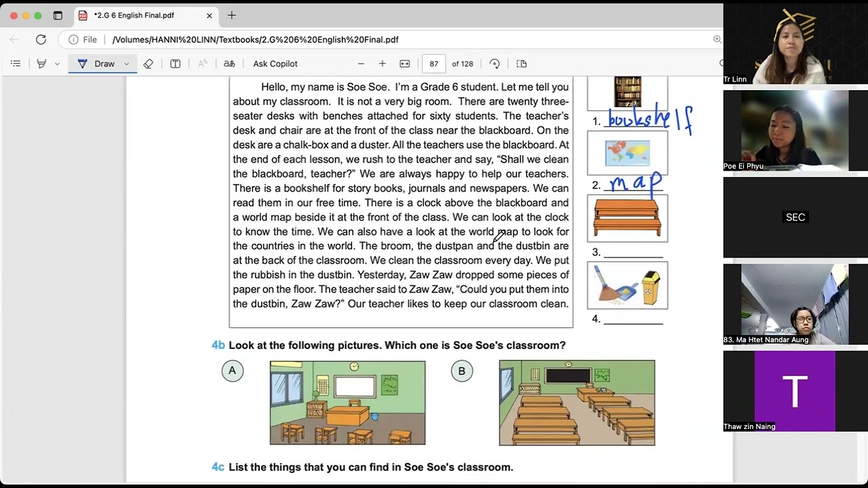Select the Highlight tool

(x=41, y=64)
